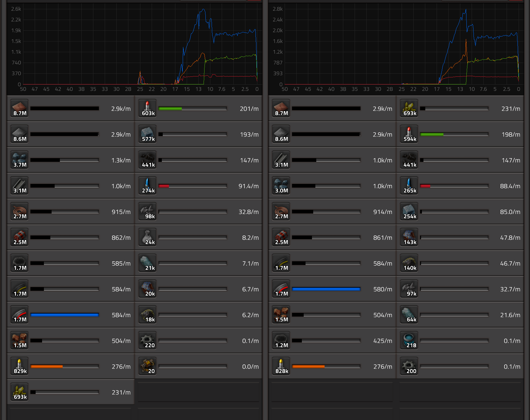Click the 32.8/m rate value
530x420 pixels.
249,212
